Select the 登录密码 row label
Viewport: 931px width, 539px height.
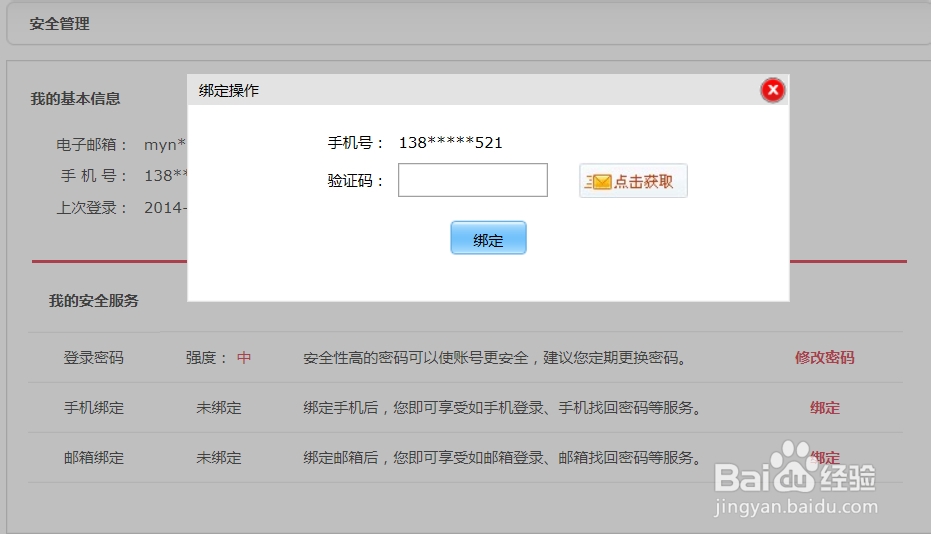94,357
